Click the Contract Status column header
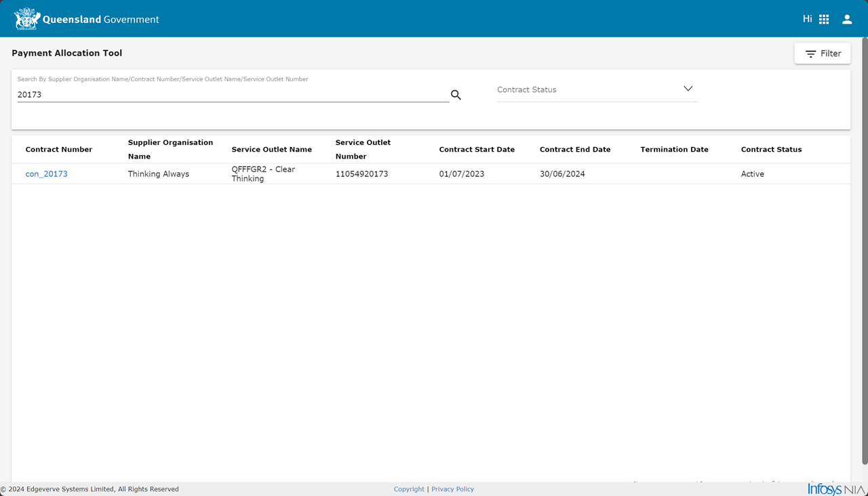The width and height of the screenshot is (868, 496). coord(771,149)
